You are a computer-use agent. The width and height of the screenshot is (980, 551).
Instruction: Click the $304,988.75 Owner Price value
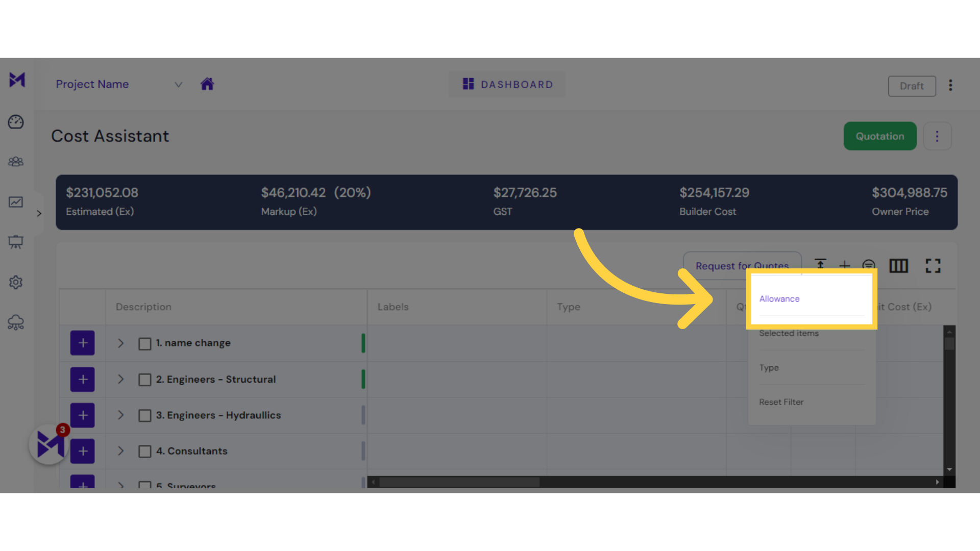[910, 193]
